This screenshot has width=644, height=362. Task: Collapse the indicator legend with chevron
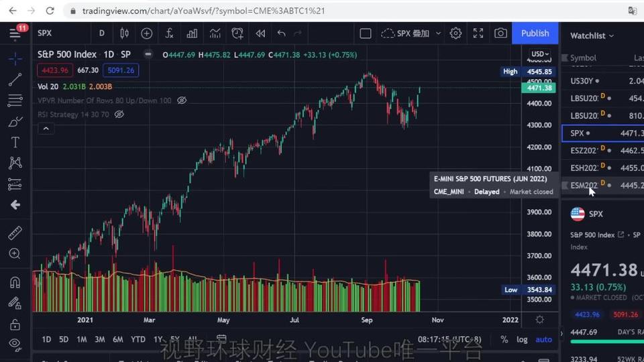[x=46, y=129]
